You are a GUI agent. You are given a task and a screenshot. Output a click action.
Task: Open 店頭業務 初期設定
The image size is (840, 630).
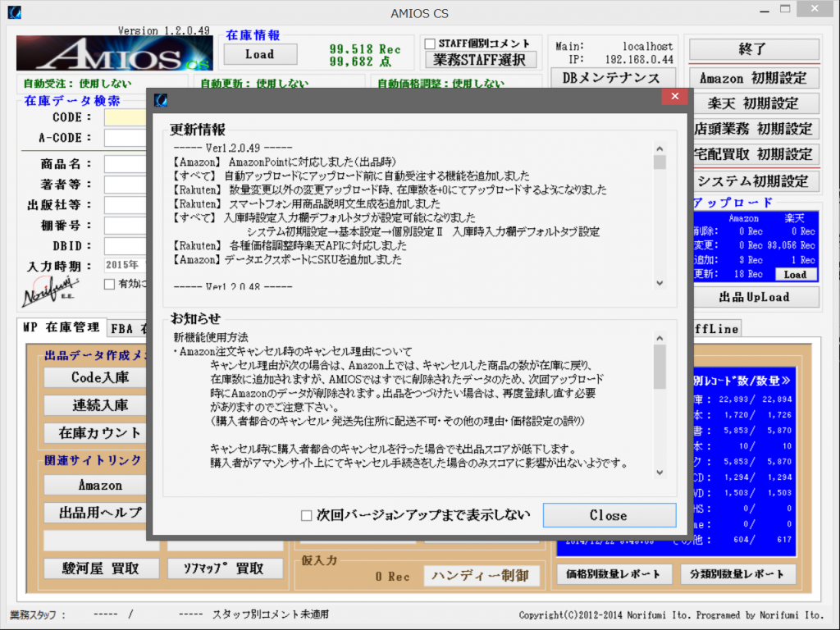pos(756,129)
